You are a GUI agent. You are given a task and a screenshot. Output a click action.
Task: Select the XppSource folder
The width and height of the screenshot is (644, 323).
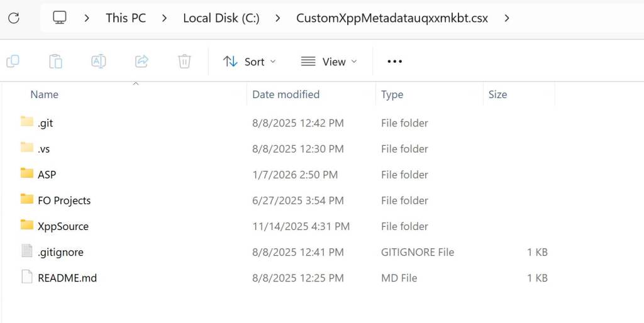pos(63,226)
